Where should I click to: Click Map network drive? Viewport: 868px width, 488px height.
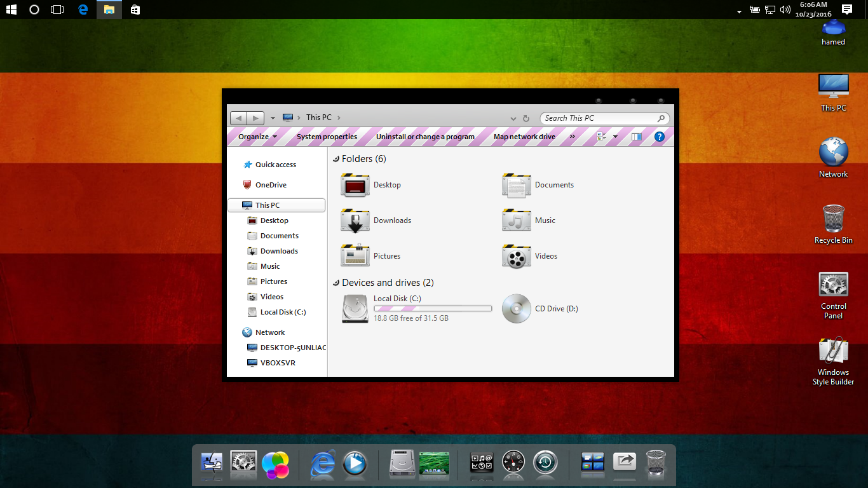(524, 137)
